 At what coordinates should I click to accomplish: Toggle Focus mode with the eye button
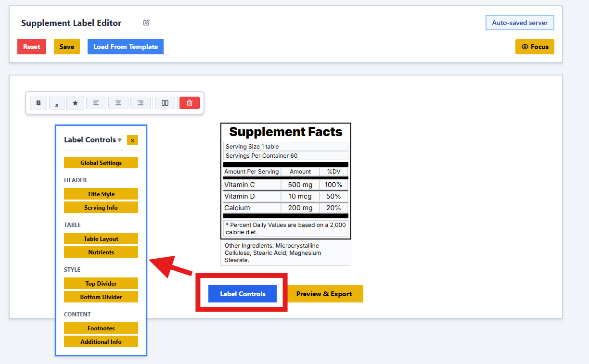click(x=535, y=47)
